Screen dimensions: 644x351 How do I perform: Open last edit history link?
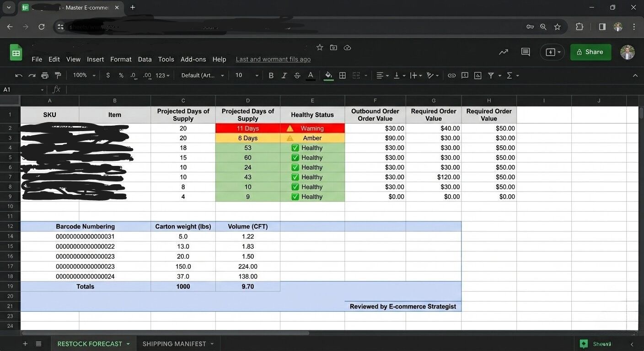(273, 59)
